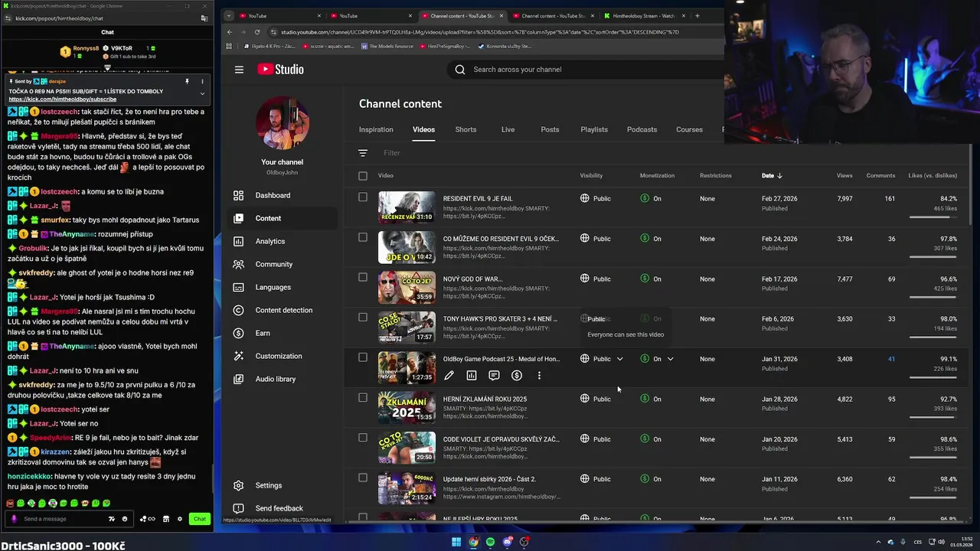Select the OldBoy Game Podcast 25 checkbox

(x=363, y=357)
